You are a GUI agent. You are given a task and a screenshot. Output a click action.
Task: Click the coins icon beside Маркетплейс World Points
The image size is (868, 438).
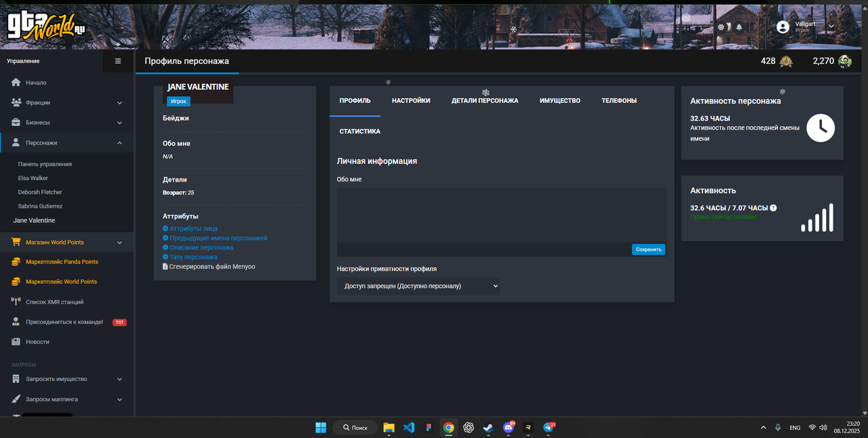click(x=16, y=281)
